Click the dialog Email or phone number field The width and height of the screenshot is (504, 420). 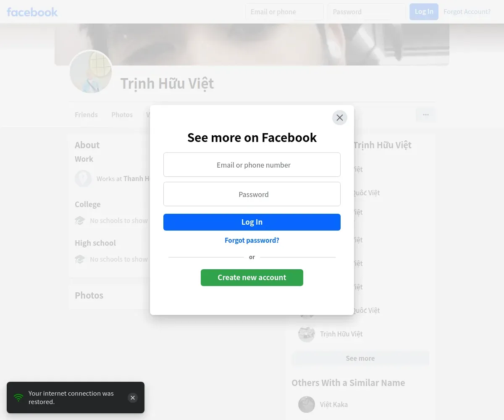tap(252, 165)
